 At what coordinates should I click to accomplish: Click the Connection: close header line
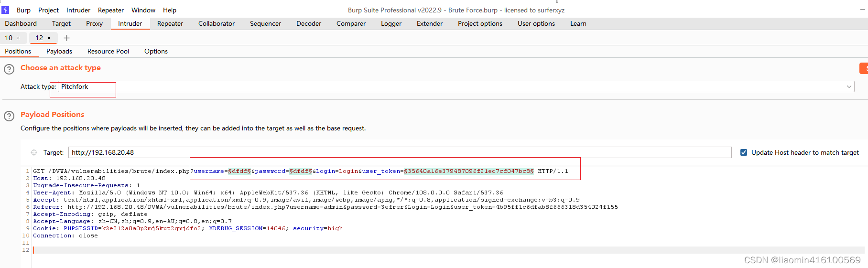[x=65, y=236]
